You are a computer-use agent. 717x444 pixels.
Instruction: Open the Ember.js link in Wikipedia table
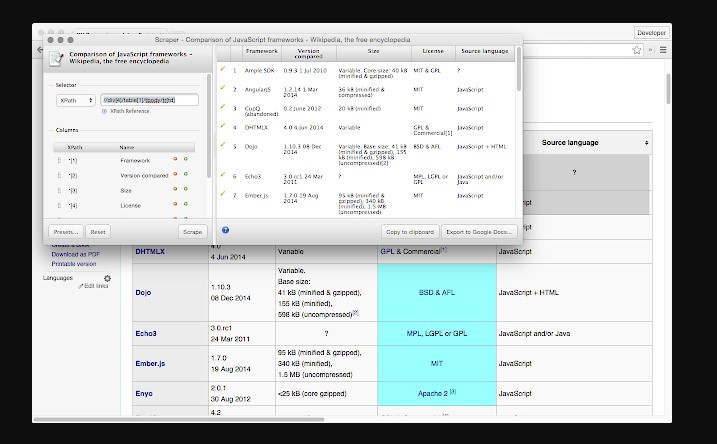click(x=150, y=364)
